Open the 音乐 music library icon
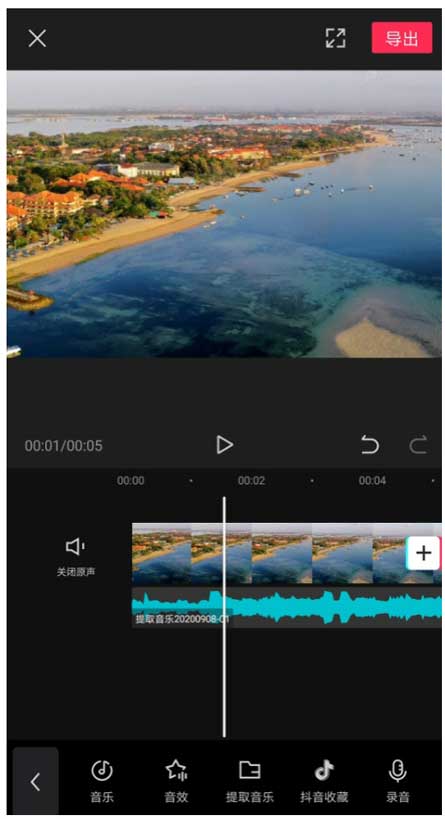Image resolution: width=445 pixels, height=819 pixels. pyautogui.click(x=102, y=781)
